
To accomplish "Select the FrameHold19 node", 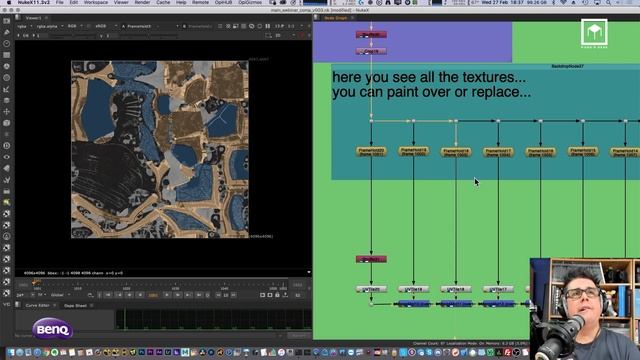I will pyautogui.click(x=413, y=151).
